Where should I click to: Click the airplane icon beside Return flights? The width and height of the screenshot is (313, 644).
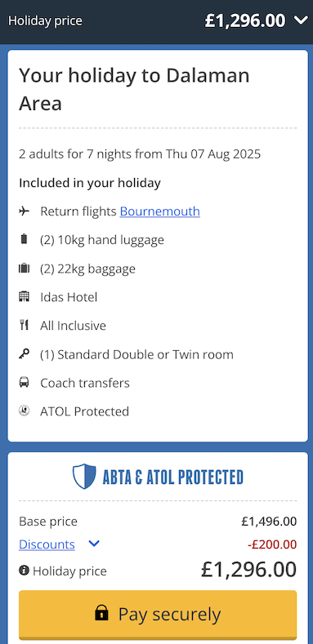point(25,211)
